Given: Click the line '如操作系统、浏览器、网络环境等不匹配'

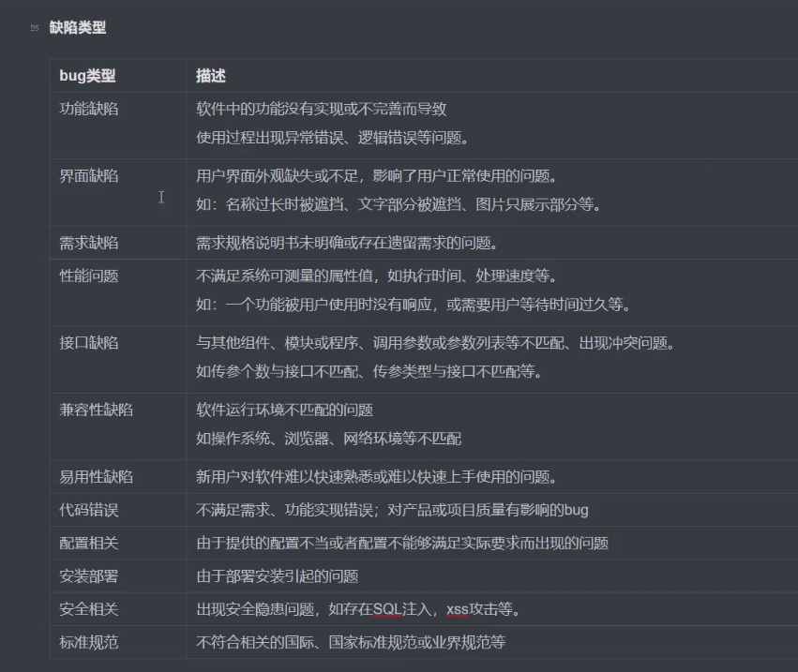Looking at the screenshot, I should tap(329, 439).
